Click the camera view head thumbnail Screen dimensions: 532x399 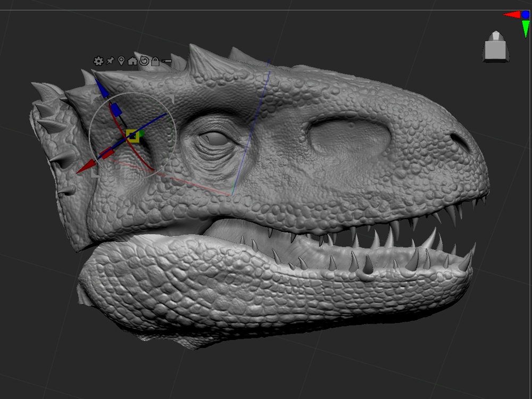pyautogui.click(x=496, y=47)
